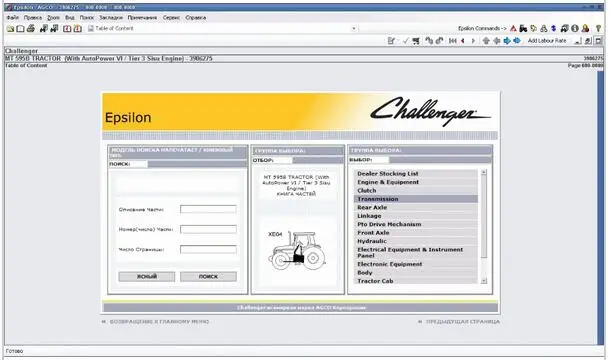Click the checkmark icon in second toolbar

coord(406,40)
